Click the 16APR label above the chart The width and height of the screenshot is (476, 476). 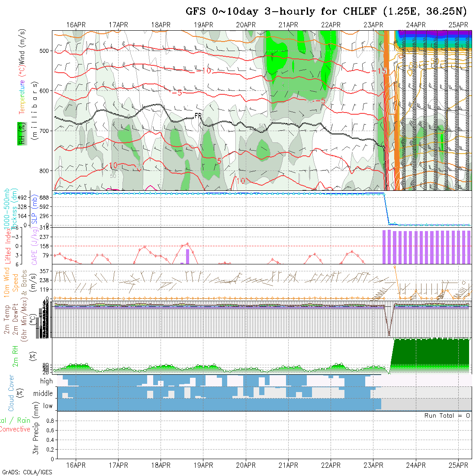click(76, 25)
